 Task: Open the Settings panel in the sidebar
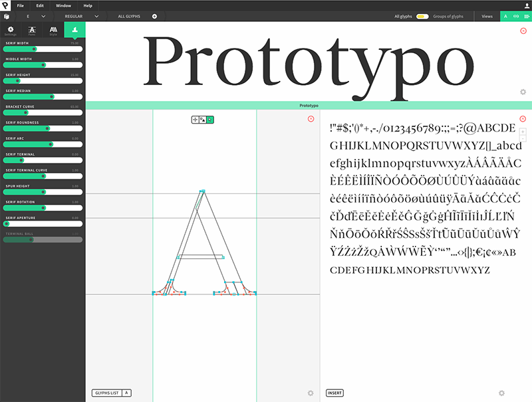pyautogui.click(x=11, y=31)
